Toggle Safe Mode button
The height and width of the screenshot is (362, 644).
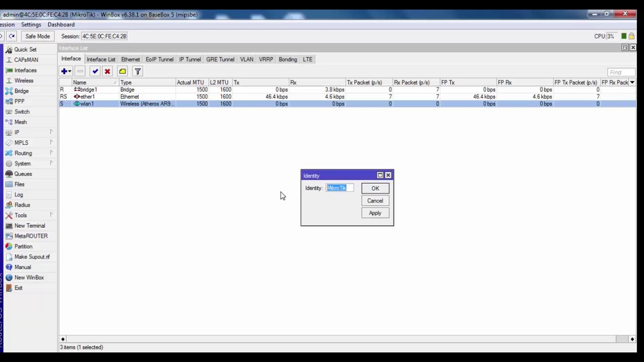(38, 36)
